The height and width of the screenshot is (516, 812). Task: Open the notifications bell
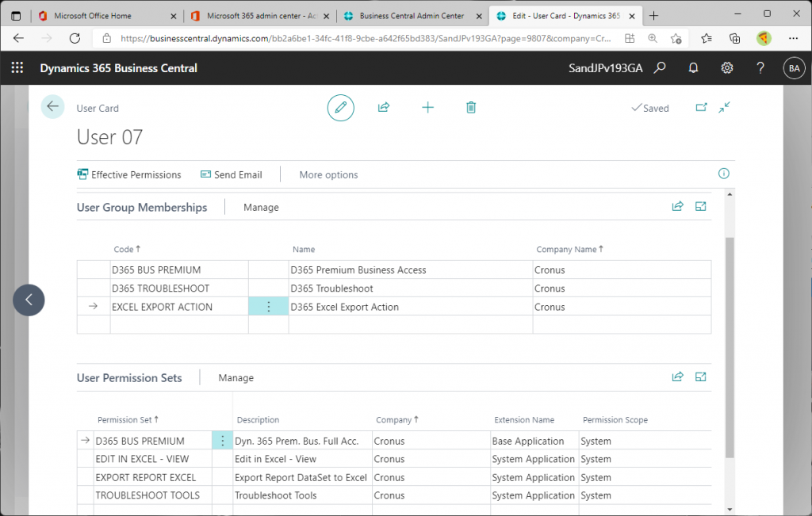(x=693, y=68)
